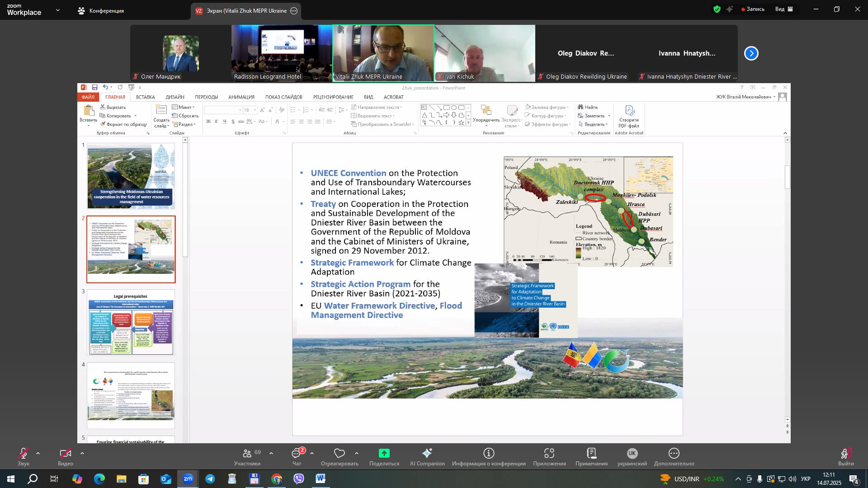Expand participants options arrow next to Участники
The width and height of the screenshot is (868, 488).
[x=271, y=453]
